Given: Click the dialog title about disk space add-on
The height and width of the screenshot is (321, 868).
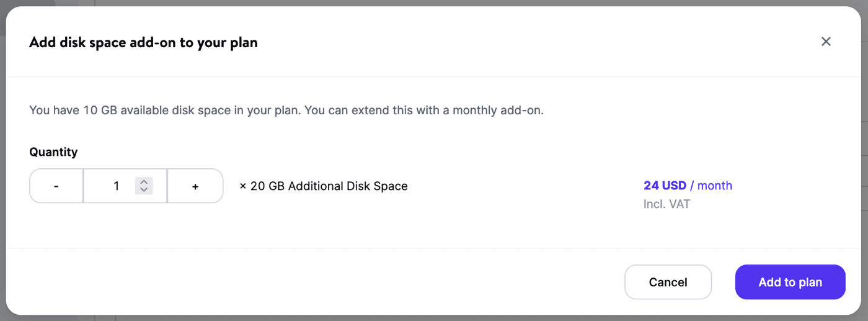Looking at the screenshot, I should point(143,43).
